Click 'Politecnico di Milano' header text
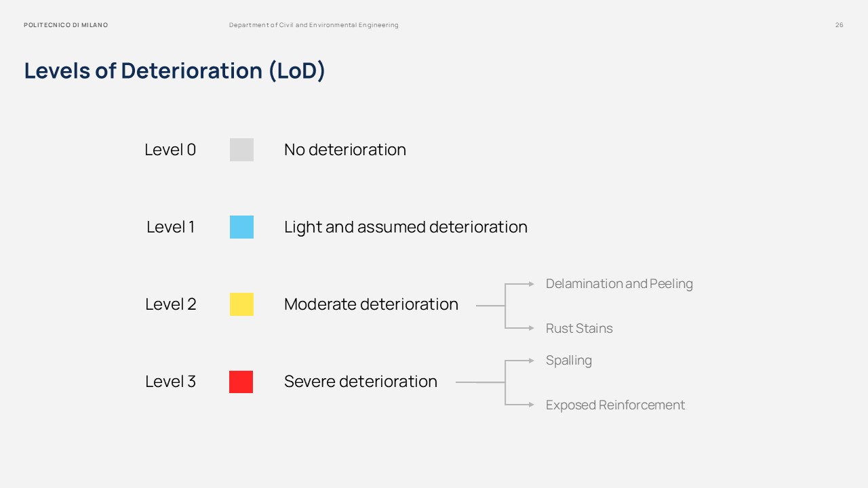Viewport: 868px width, 488px height. 66,25
